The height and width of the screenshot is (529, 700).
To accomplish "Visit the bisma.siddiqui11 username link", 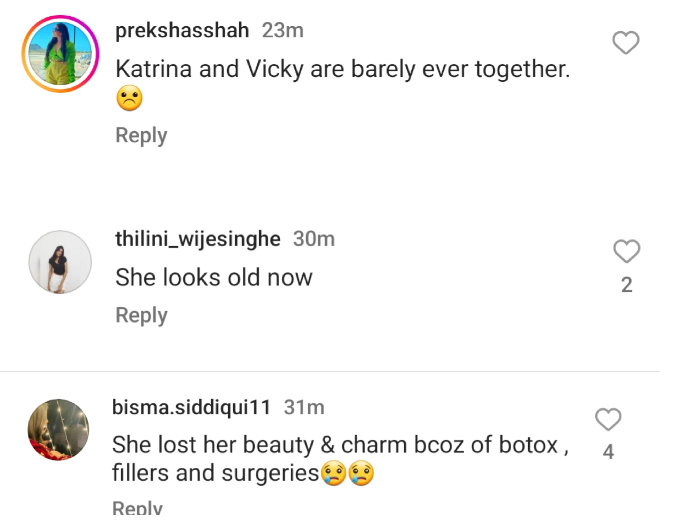I will point(190,408).
